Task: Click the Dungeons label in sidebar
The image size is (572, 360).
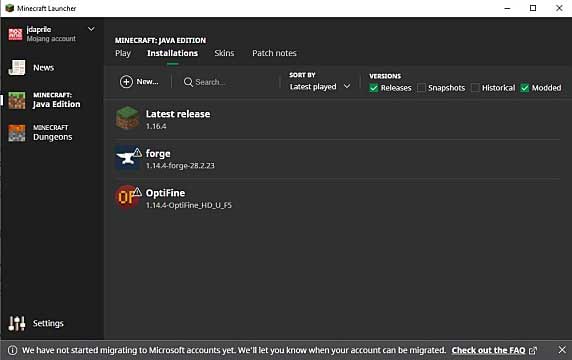Action: coord(53,137)
